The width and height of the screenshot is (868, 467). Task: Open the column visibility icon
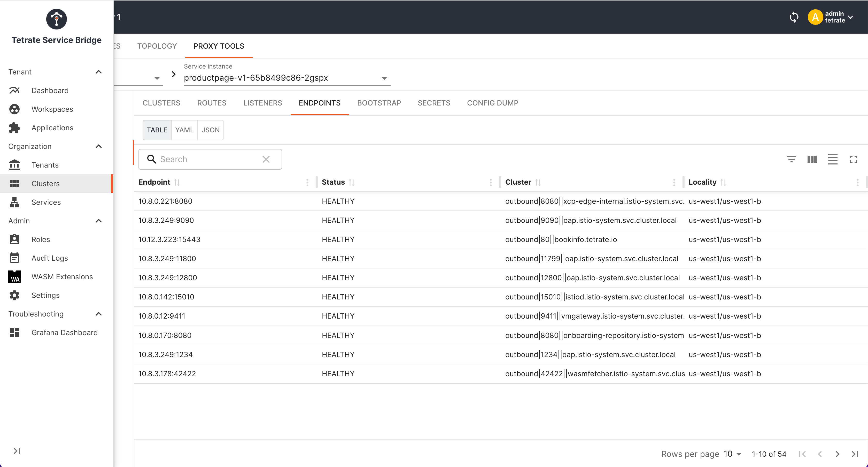812,159
